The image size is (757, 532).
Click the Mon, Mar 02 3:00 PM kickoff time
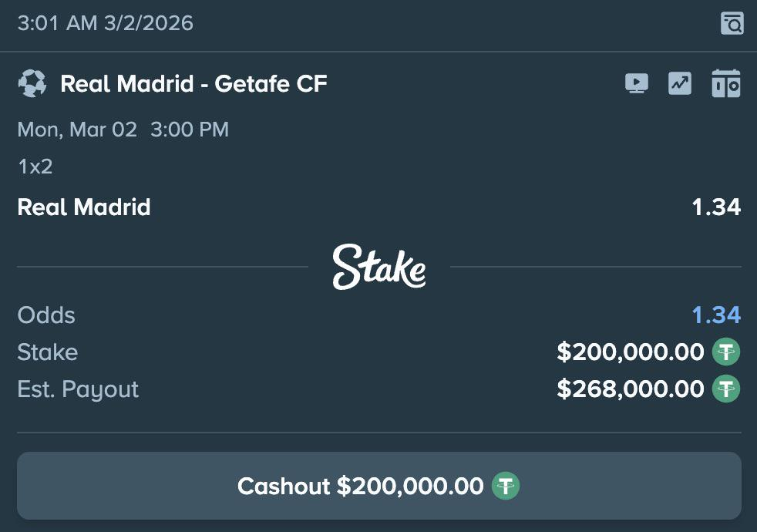(123, 130)
